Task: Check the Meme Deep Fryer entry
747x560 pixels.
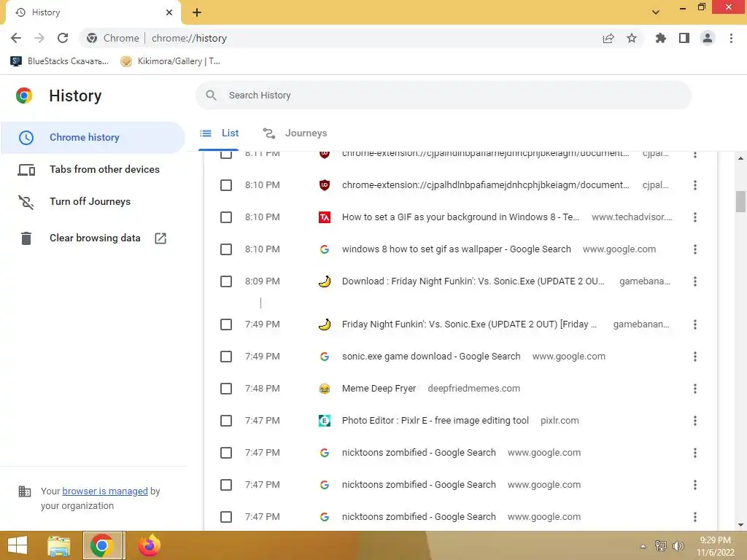Action: (226, 389)
